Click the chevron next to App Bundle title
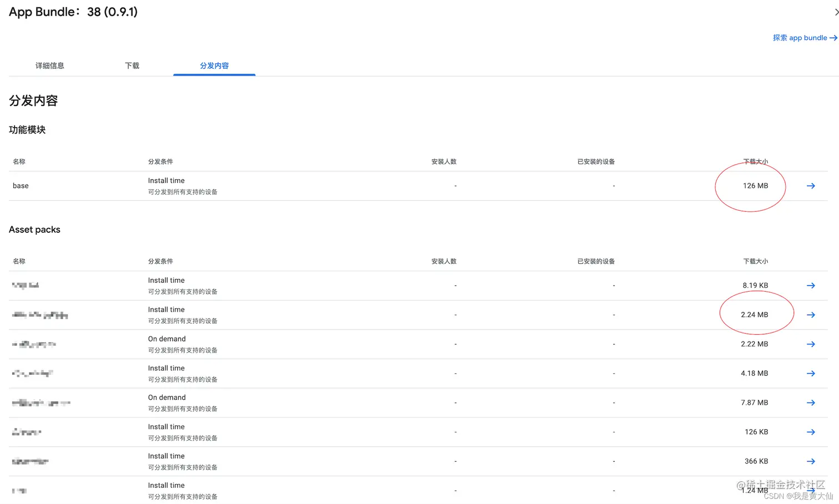Viewport: 839px width, 504px height. coord(836,12)
